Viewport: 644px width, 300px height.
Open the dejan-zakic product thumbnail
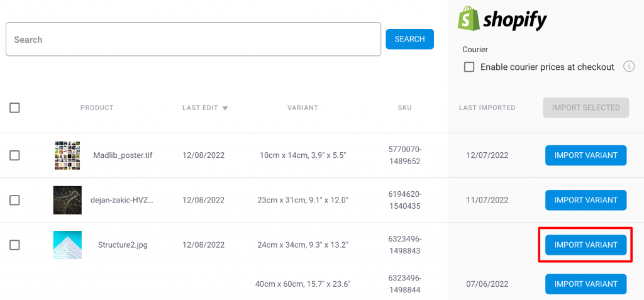click(x=67, y=200)
